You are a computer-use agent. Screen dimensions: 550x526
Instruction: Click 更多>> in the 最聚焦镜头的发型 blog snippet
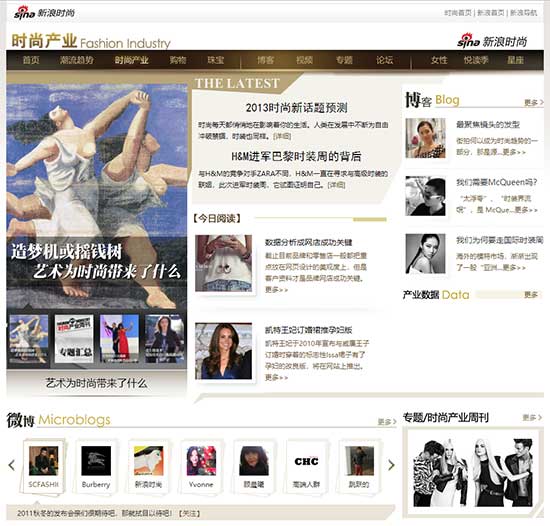pos(514,152)
